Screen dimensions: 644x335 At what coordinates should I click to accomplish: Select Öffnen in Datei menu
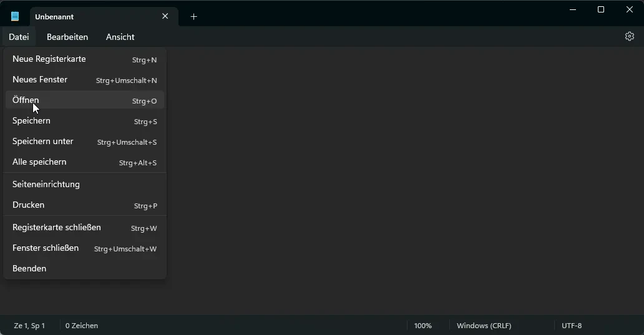click(x=85, y=100)
